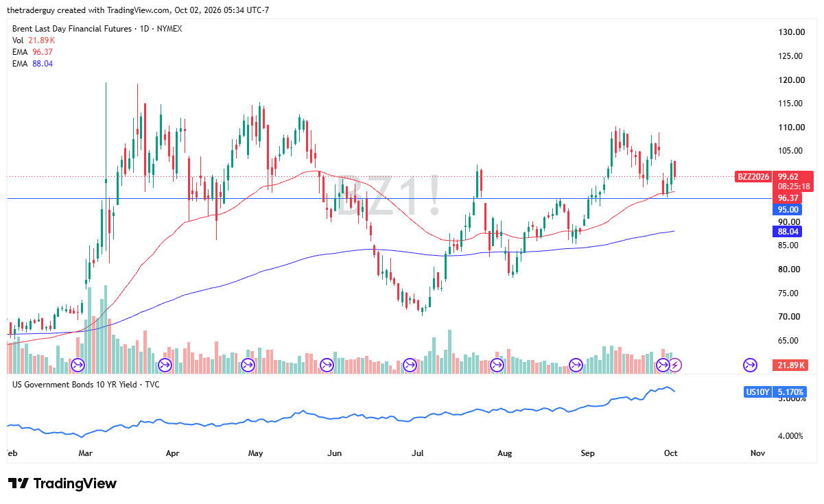This screenshot has height=504, width=824.
Task: Click the red 21.89K volume axis label
Action: tap(792, 365)
